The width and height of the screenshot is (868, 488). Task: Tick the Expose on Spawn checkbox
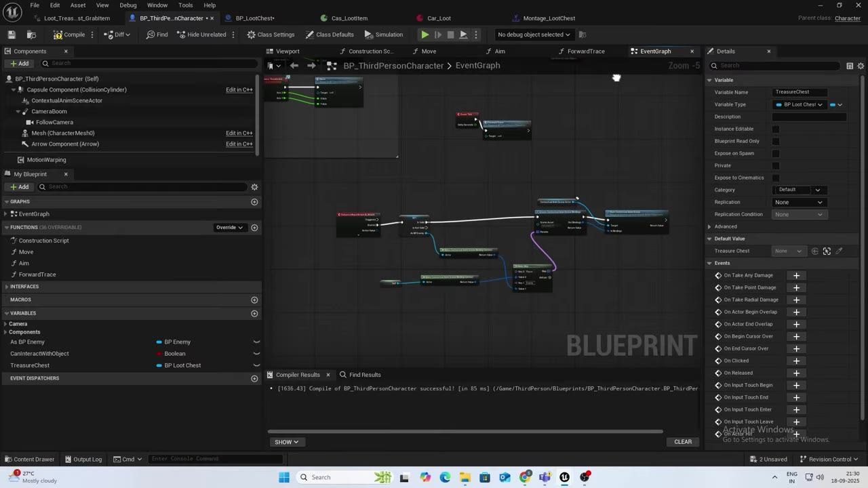(x=776, y=153)
